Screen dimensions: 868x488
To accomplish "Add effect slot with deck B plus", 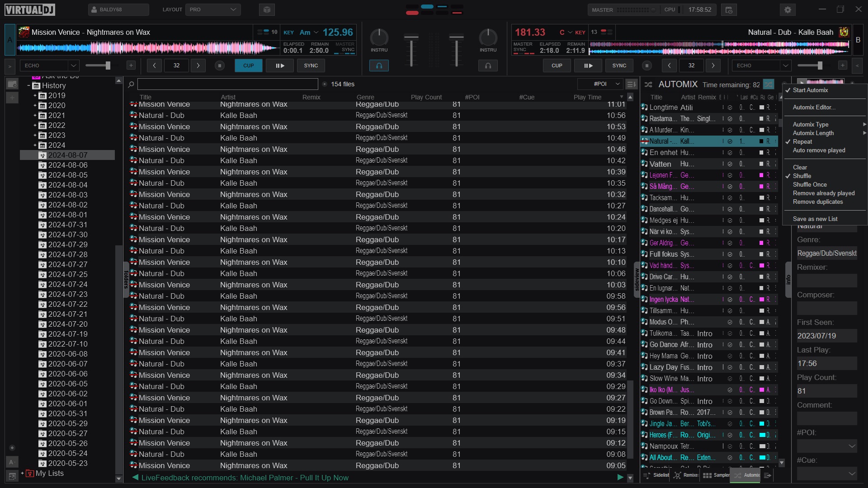I will (x=843, y=66).
